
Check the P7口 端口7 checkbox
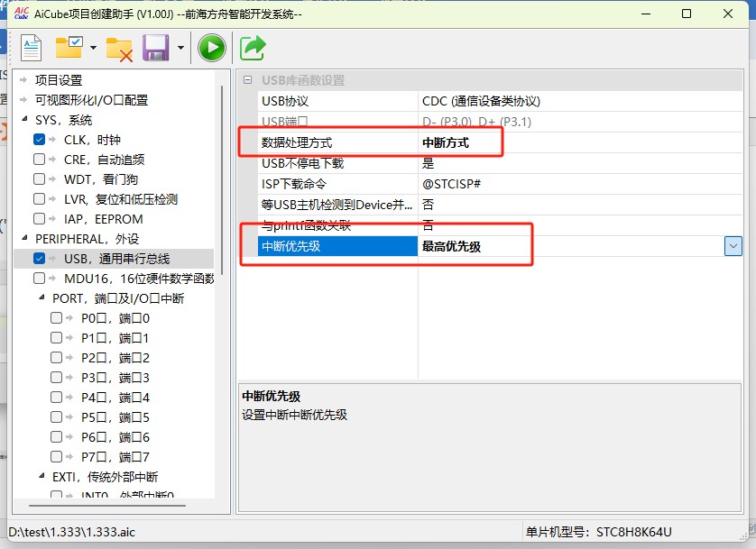57,456
